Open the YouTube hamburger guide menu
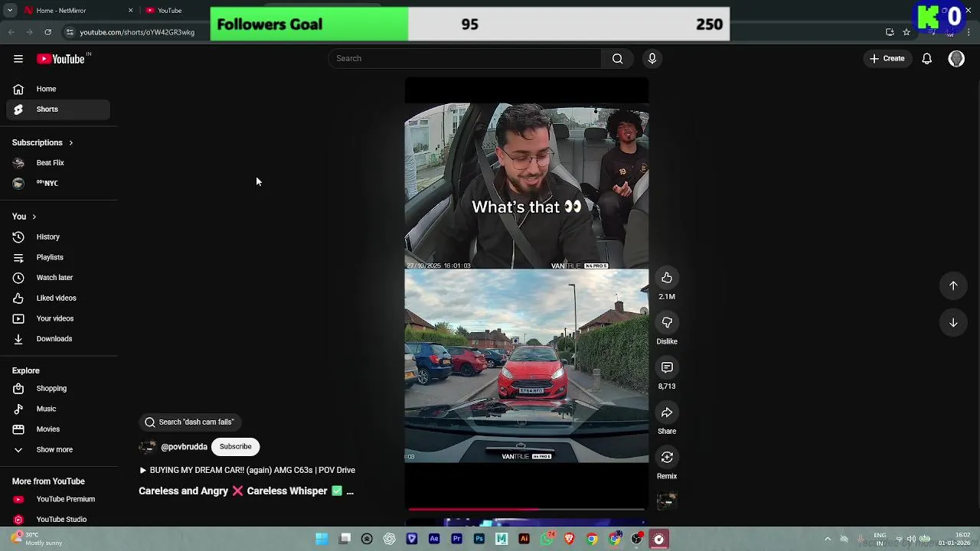The width and height of the screenshot is (980, 551). click(x=18, y=59)
